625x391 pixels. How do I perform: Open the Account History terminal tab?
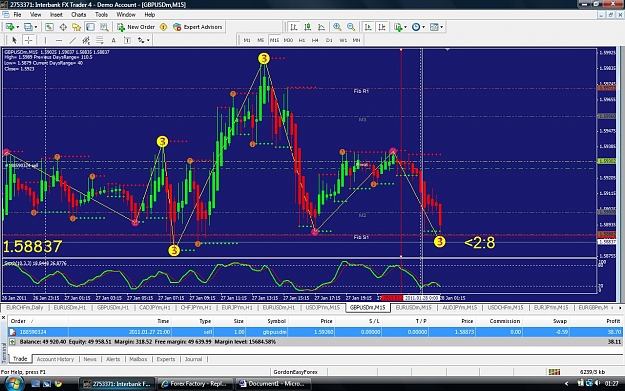[x=55, y=359]
